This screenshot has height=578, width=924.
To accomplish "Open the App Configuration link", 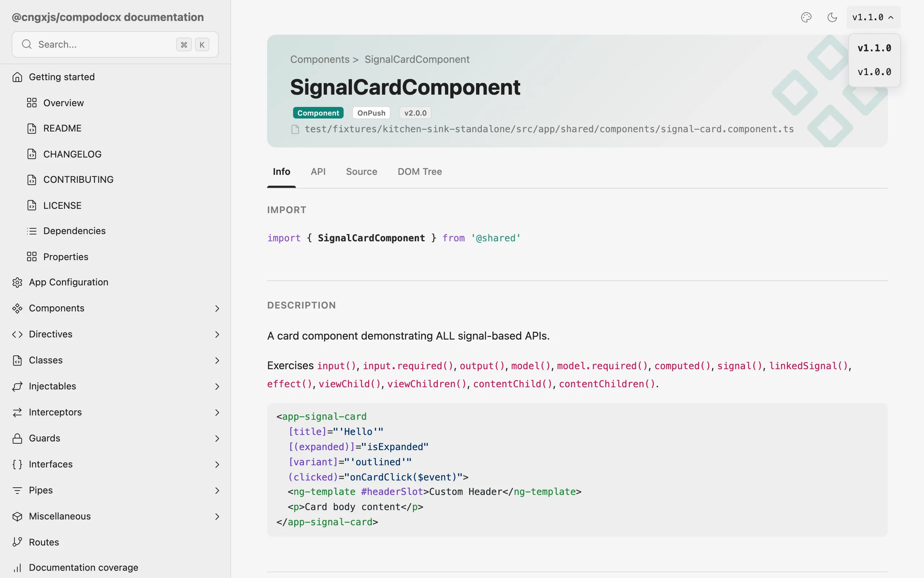I will [x=69, y=282].
